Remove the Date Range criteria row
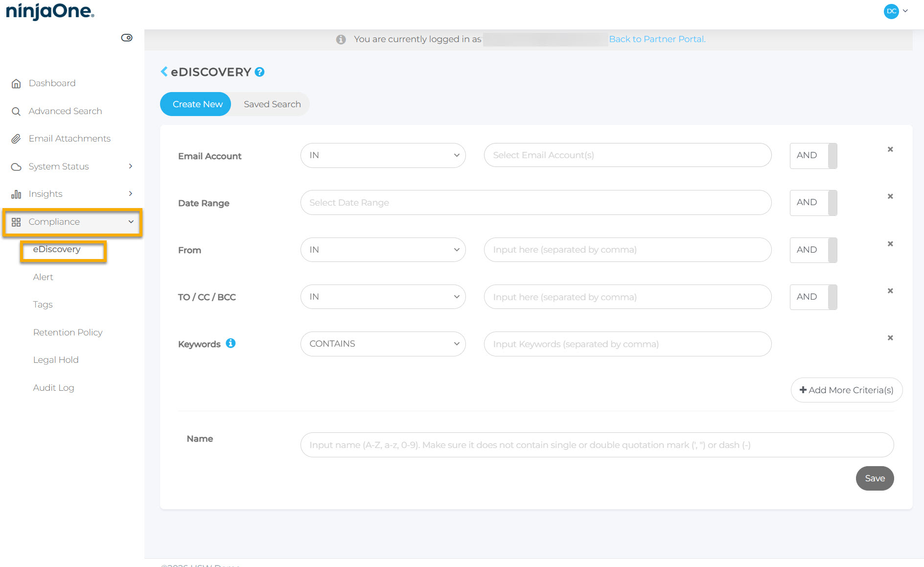This screenshot has width=924, height=567. pyautogui.click(x=890, y=196)
